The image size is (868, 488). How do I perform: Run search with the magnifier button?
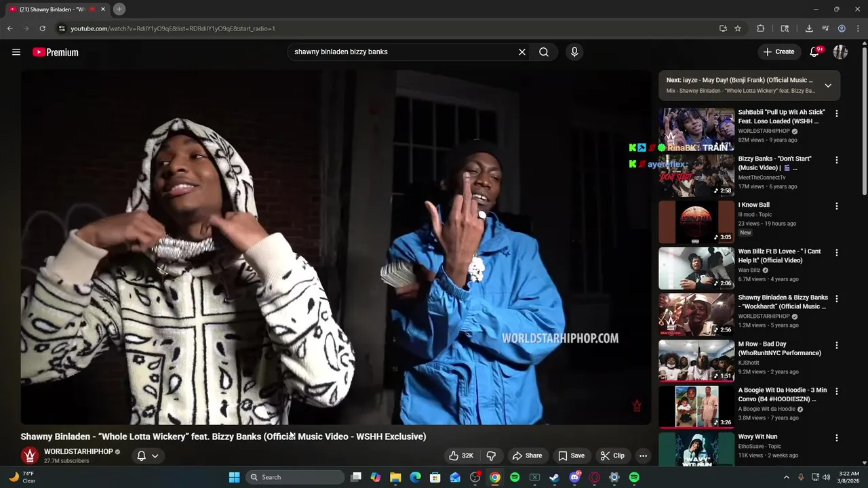544,52
